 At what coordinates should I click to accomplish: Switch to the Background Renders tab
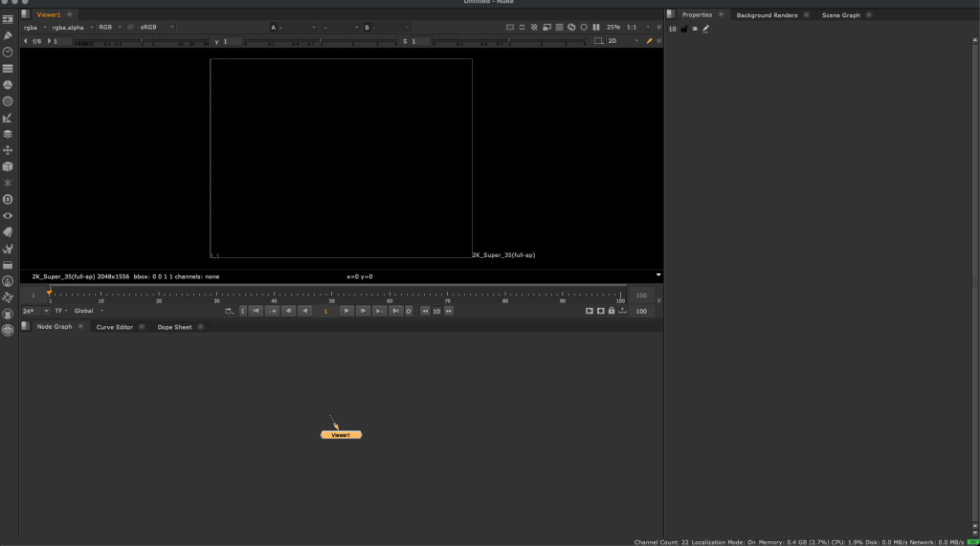tap(767, 15)
